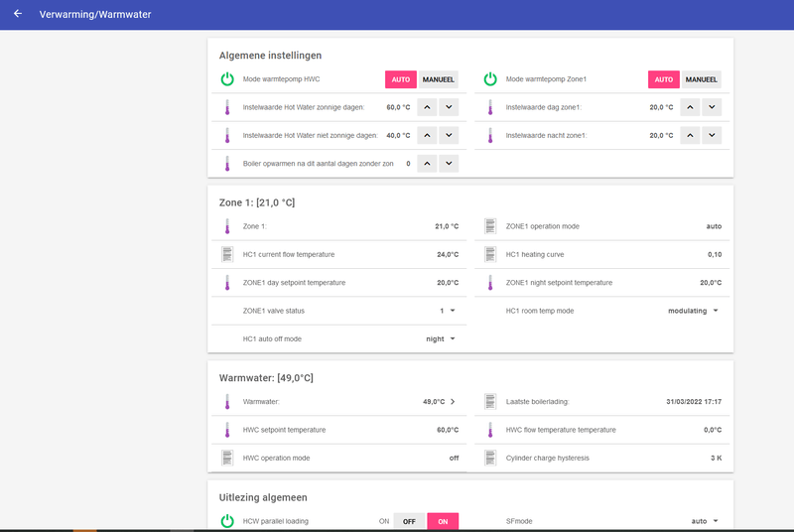794x532 pixels.
Task: Click thermometer icon for ZONE1 night setpoint temperature
Action: coord(490,283)
